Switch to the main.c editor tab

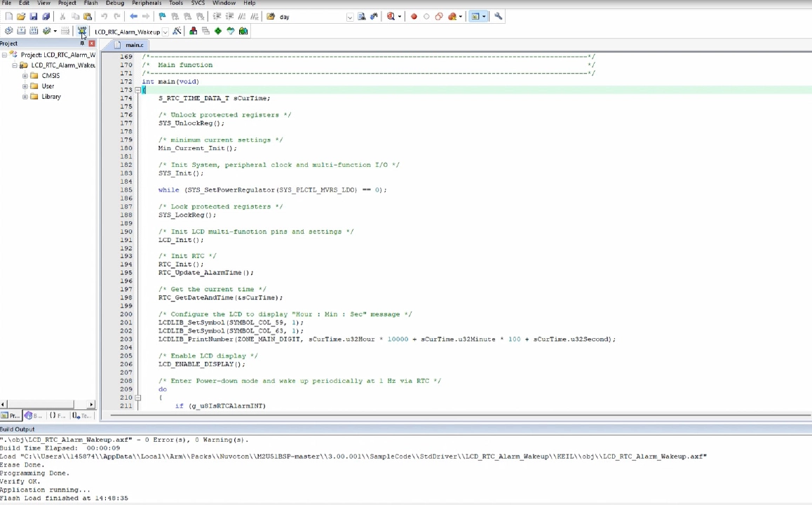pos(130,45)
